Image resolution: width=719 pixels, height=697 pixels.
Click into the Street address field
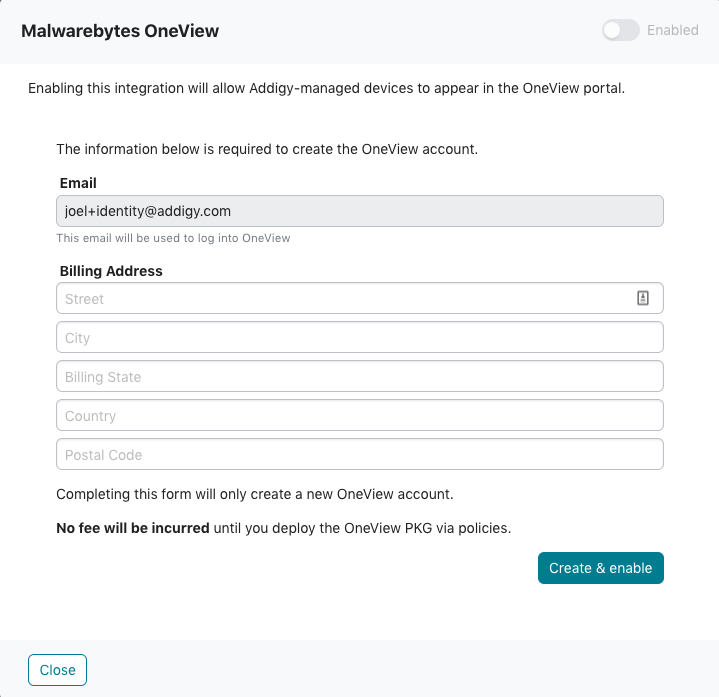pos(360,299)
